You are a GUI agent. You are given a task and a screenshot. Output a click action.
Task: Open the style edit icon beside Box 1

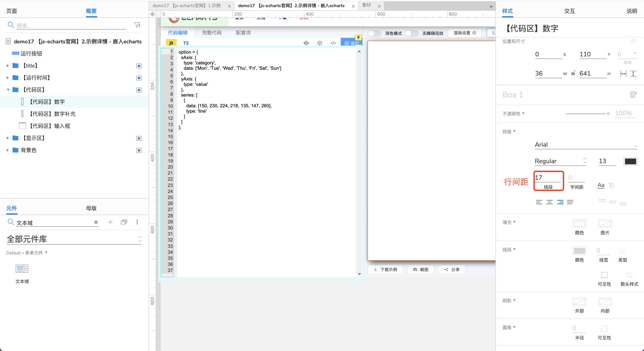(633, 94)
